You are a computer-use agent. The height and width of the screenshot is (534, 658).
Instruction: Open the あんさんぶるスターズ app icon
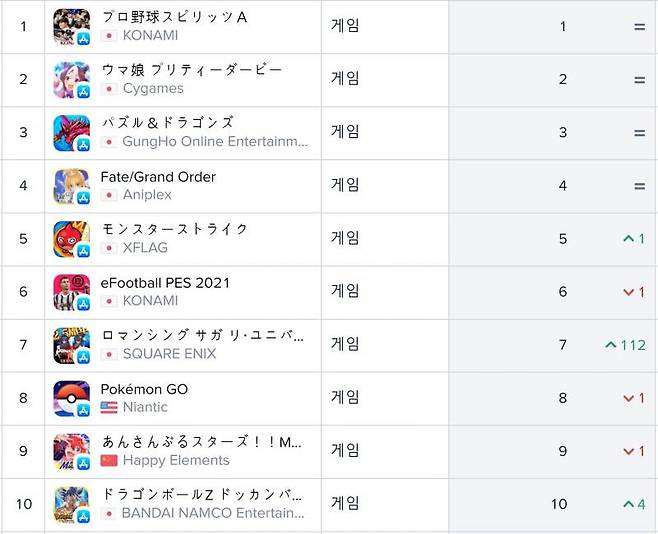71,451
